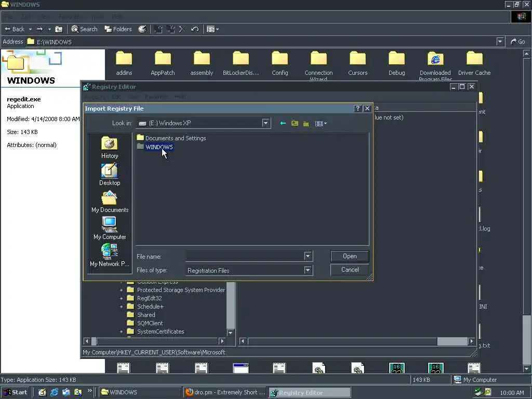Click the Open button
Image resolution: width=532 pixels, height=399 pixels.
[350, 256]
